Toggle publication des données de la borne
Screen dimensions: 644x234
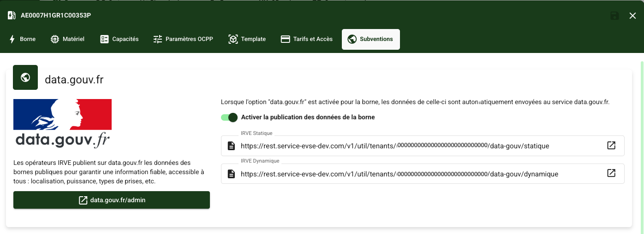pyautogui.click(x=229, y=117)
